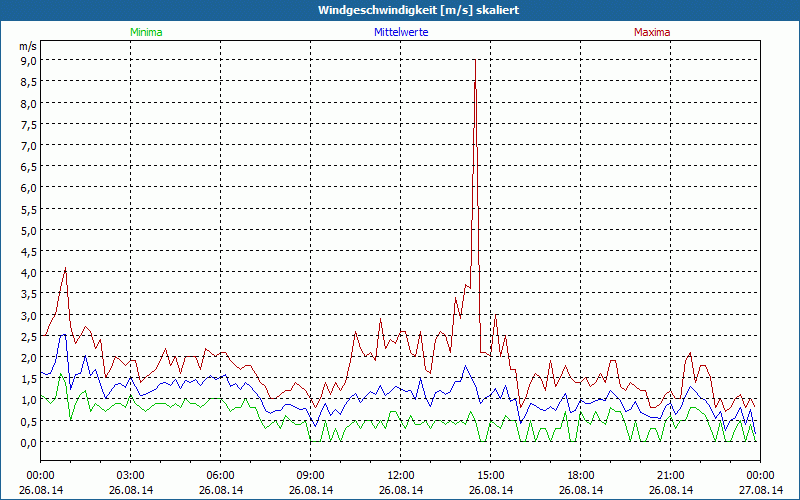The image size is (800, 500).
Task: Click the m/s unit label
Action: pos(28,46)
